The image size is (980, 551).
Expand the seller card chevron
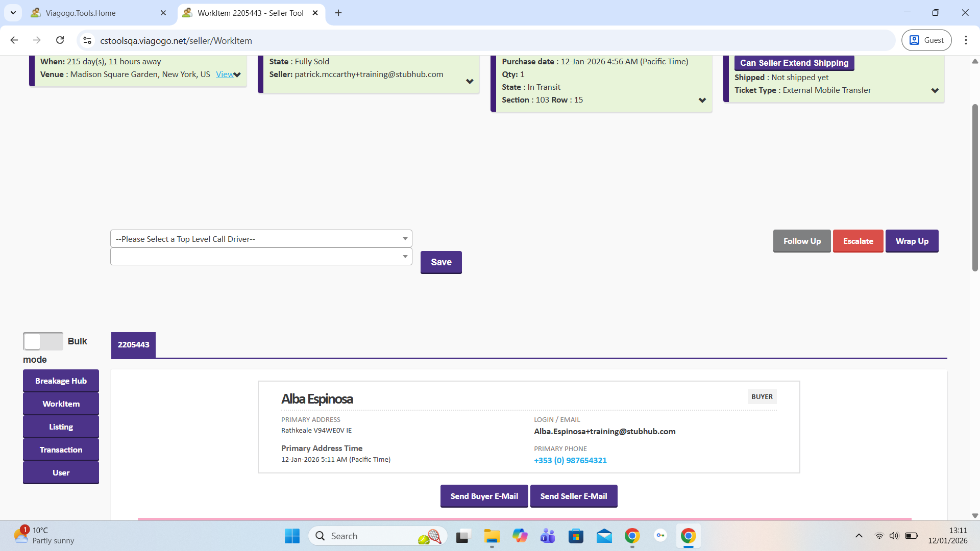[x=470, y=82]
